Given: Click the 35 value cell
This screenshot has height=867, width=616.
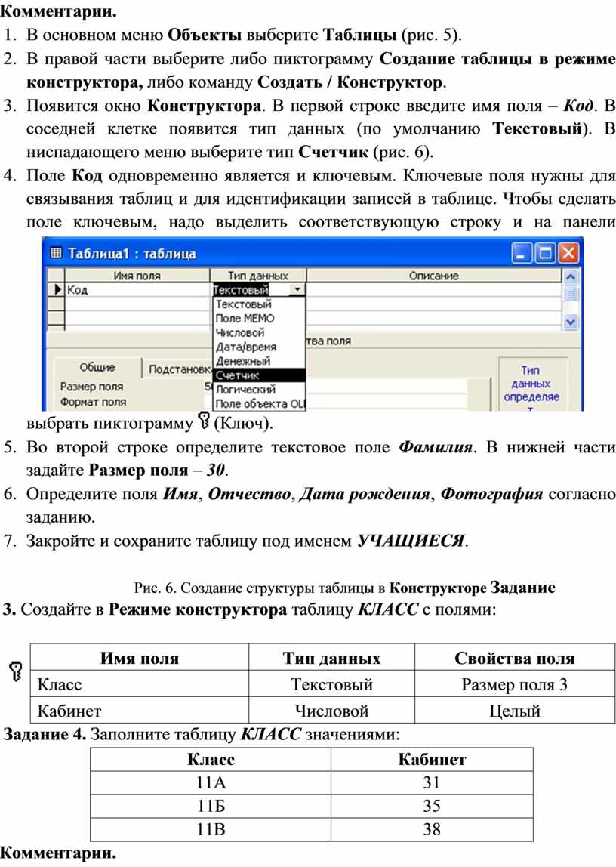Looking at the screenshot, I should coord(432,806).
